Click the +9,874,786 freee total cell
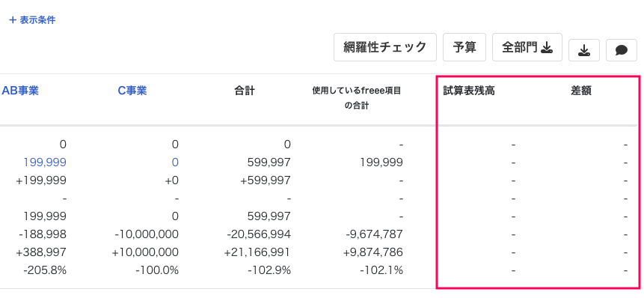This screenshot has width=644, height=298. click(373, 252)
